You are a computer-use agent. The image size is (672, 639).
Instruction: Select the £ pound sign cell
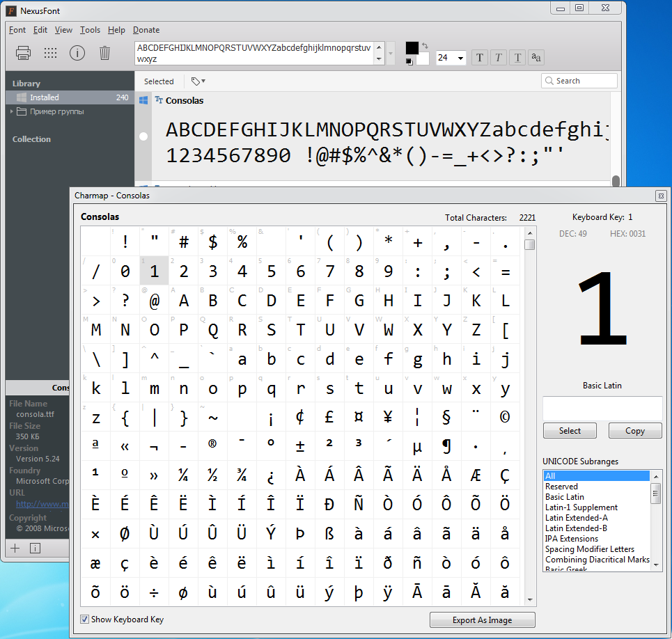[329, 417]
